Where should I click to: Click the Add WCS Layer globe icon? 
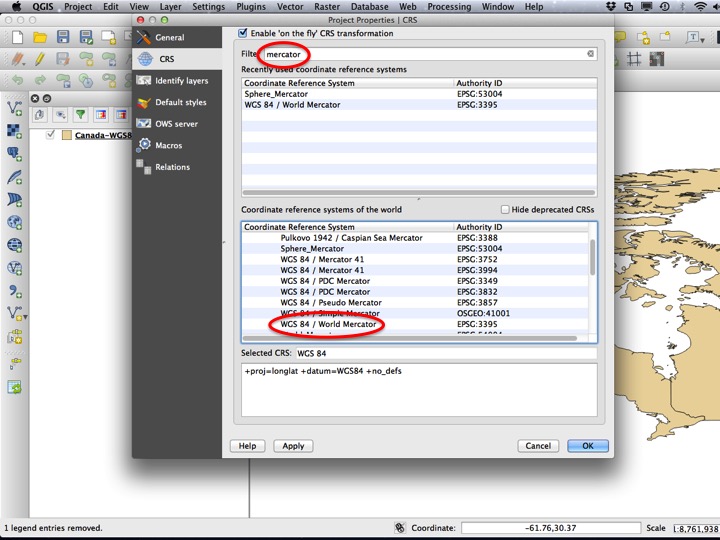pos(14,245)
